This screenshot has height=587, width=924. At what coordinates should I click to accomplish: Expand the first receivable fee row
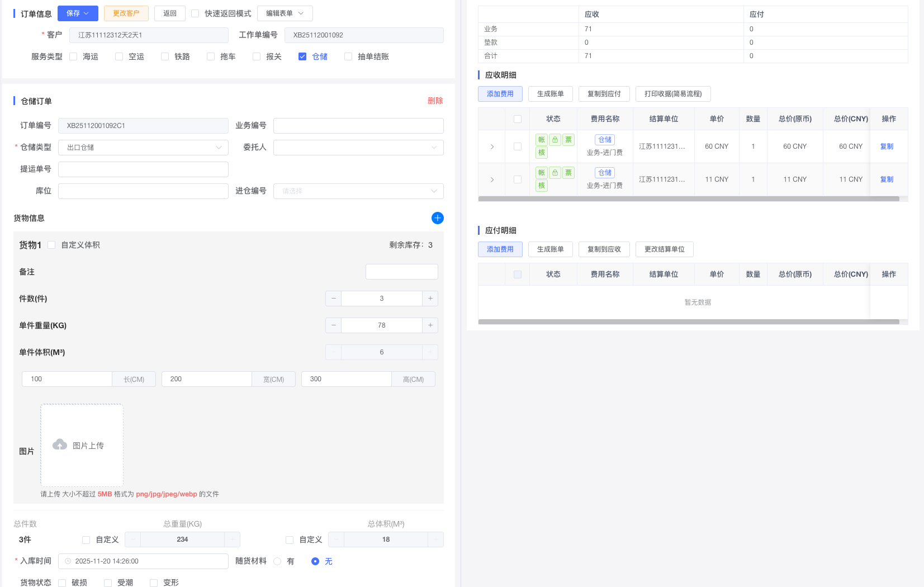[492, 146]
